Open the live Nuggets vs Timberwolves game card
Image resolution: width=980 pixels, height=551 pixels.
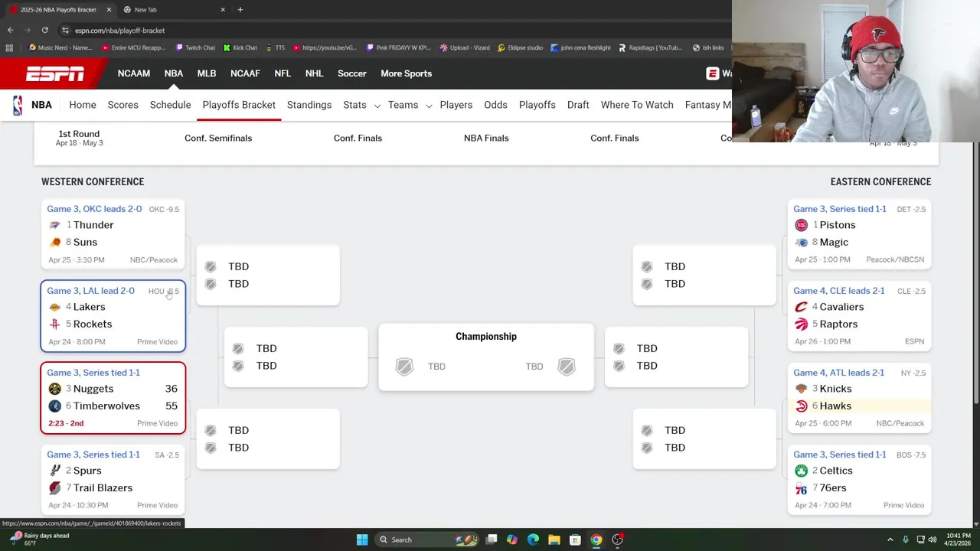[113, 398]
